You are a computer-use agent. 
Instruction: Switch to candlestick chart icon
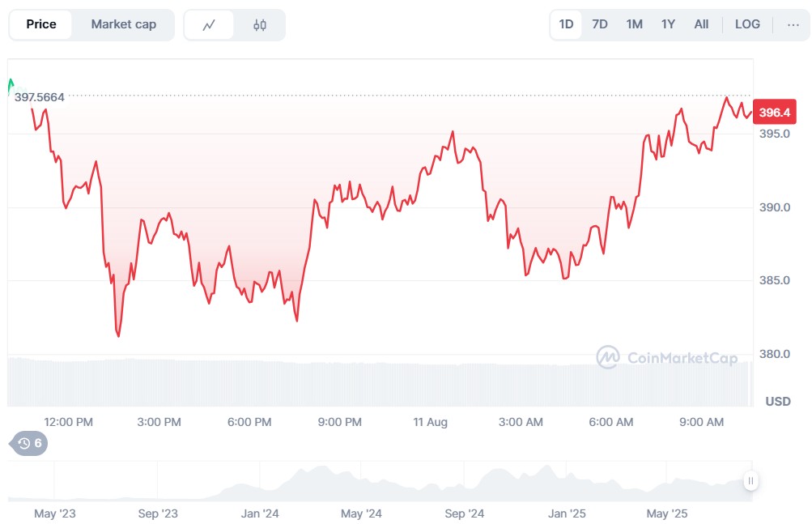click(x=260, y=25)
